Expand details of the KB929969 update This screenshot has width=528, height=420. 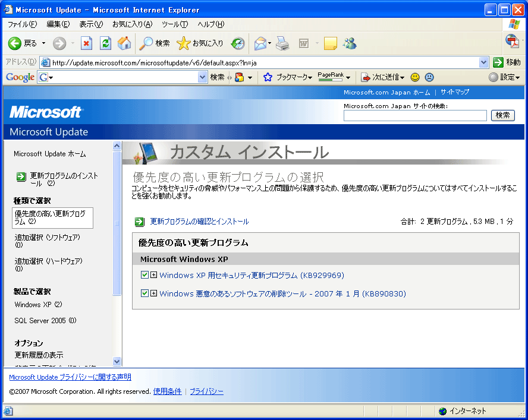[x=153, y=275]
